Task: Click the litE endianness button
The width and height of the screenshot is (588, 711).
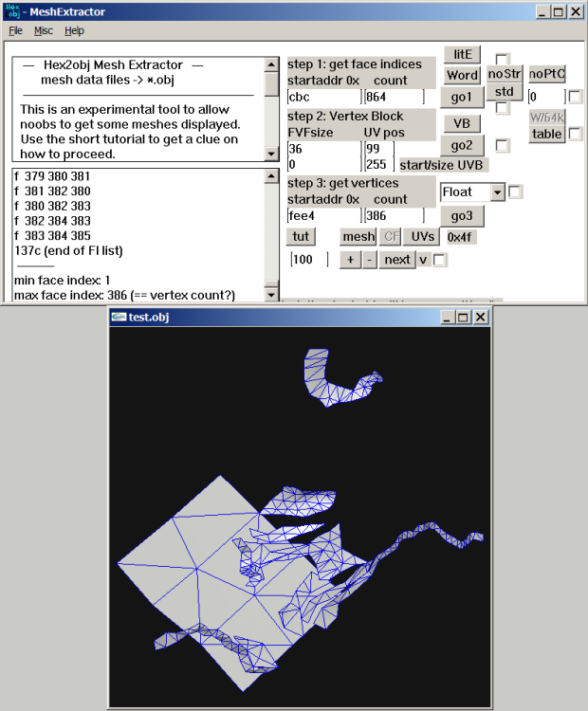Action: (x=462, y=54)
